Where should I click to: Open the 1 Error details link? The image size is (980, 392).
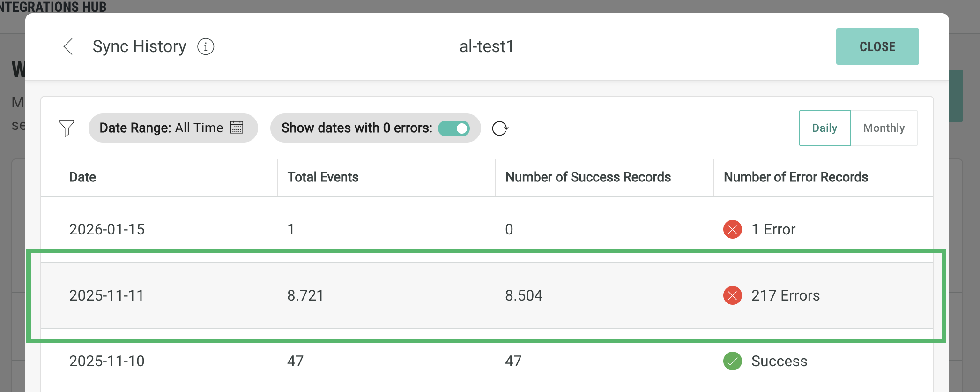[773, 229]
